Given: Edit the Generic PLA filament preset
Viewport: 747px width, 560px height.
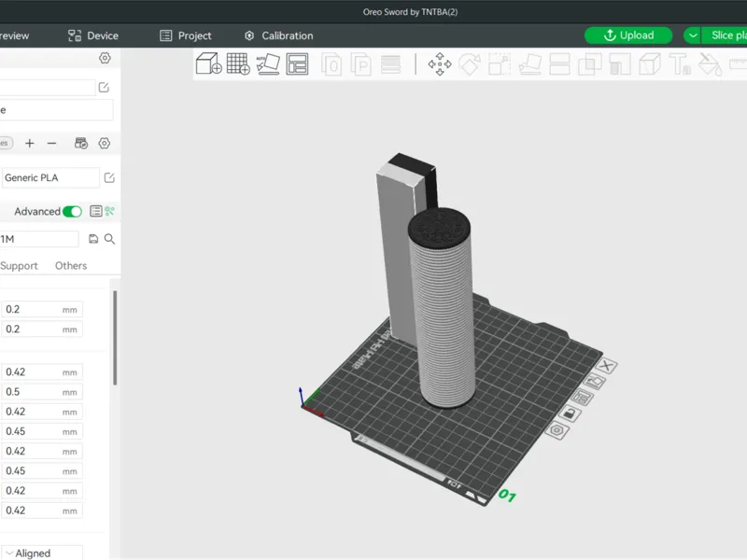Looking at the screenshot, I should 109,177.
